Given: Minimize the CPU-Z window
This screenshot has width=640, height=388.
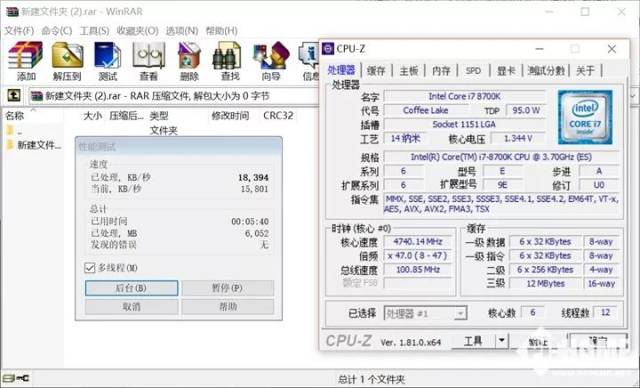Looking at the screenshot, I should pyautogui.click(x=540, y=49).
